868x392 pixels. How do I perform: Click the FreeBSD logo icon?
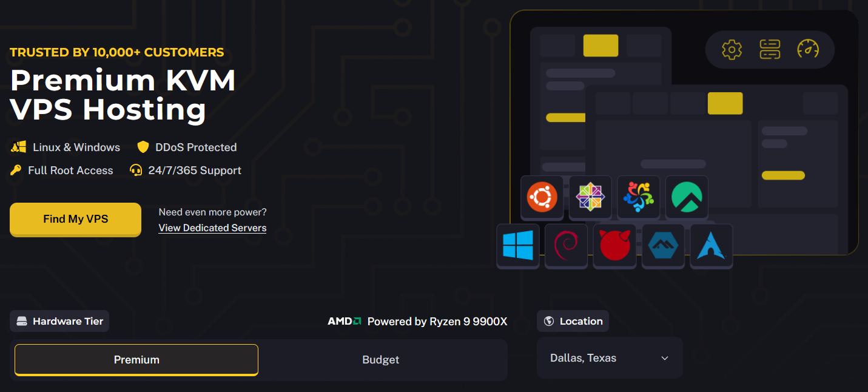pyautogui.click(x=614, y=245)
